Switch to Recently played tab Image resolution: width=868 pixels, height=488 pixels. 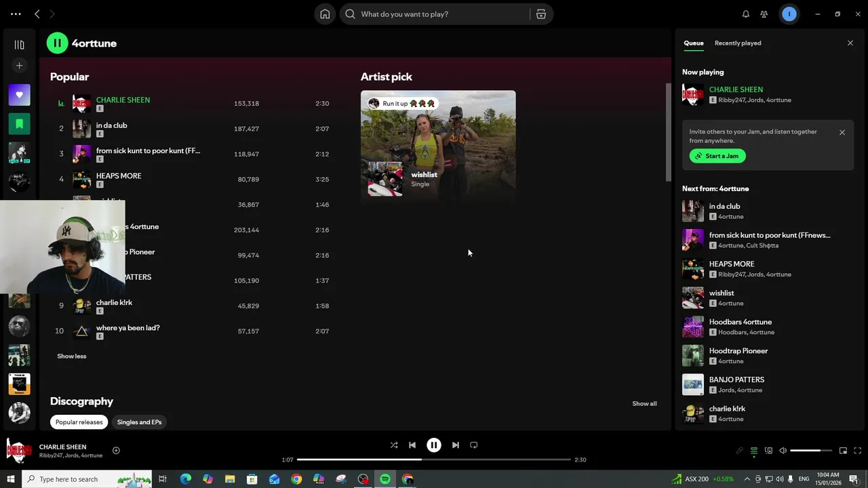pos(738,43)
